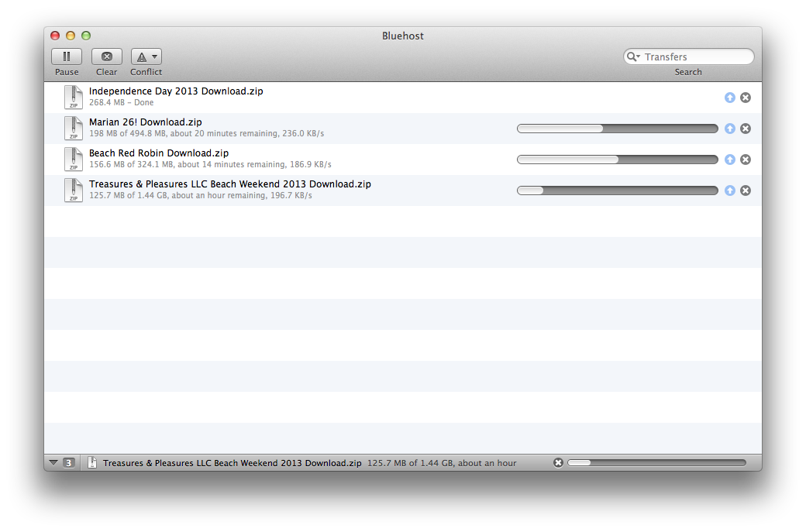Viewport: 806px width, 532px height.
Task: Zoom the Bluehost window with the green button
Action: 86,36
